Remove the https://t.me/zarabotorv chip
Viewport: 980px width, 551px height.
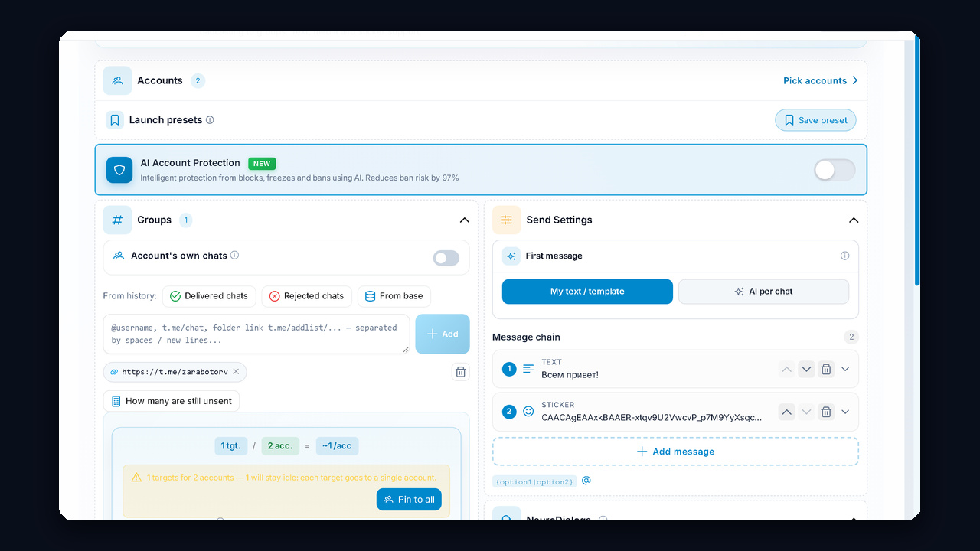[x=236, y=372]
